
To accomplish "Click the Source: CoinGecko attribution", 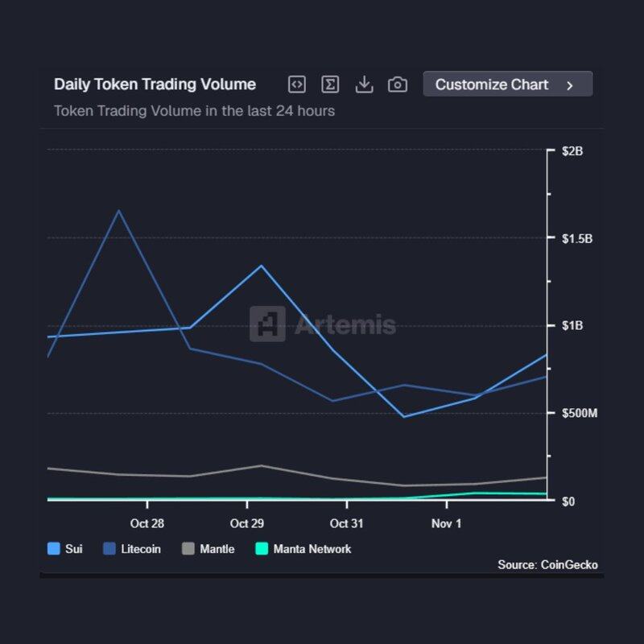I will click(x=547, y=565).
